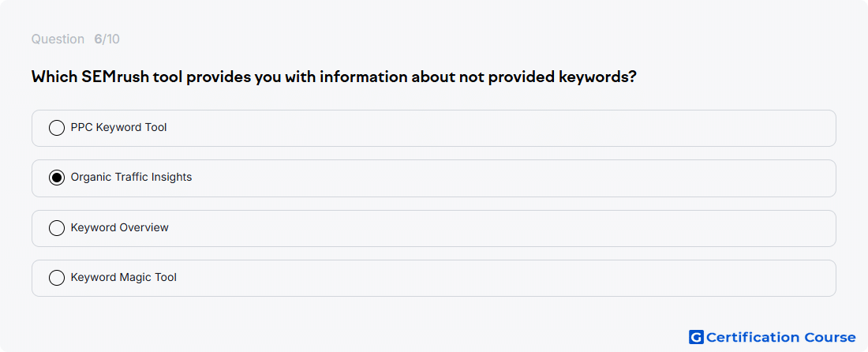Image resolution: width=868 pixels, height=352 pixels.
Task: Click empty space inside Organic Traffic Insights card
Action: point(498,178)
